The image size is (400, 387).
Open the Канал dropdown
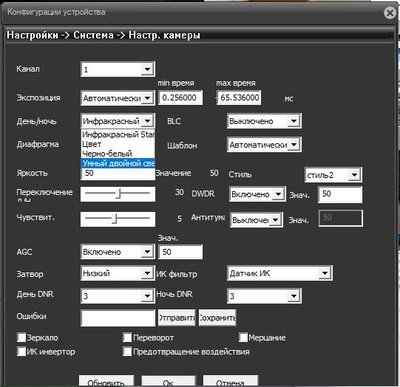(117, 69)
